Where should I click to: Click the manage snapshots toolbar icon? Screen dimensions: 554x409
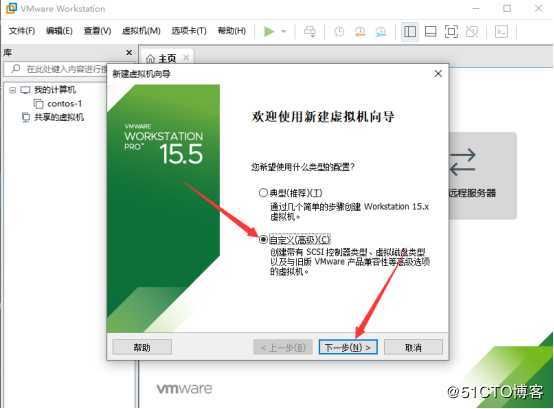[x=381, y=31]
